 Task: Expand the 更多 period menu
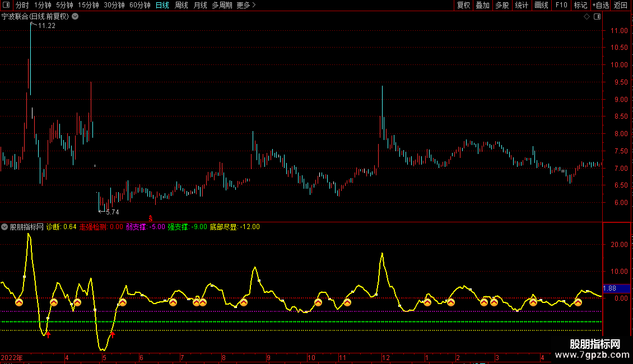tap(246, 5)
